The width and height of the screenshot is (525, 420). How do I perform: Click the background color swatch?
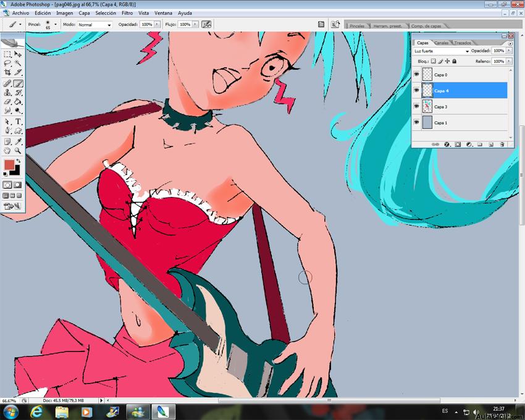pyautogui.click(x=17, y=171)
